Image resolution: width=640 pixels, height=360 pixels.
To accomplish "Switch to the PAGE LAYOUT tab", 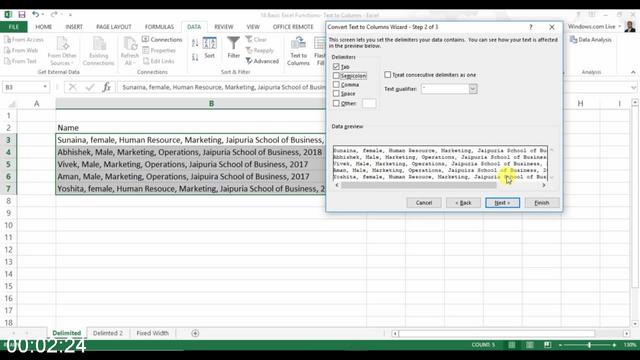I will pyautogui.click(x=113, y=27).
